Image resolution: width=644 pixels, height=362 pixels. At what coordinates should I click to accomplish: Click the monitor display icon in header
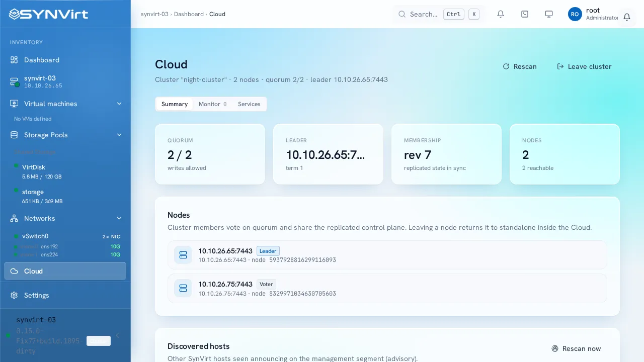[x=549, y=14]
